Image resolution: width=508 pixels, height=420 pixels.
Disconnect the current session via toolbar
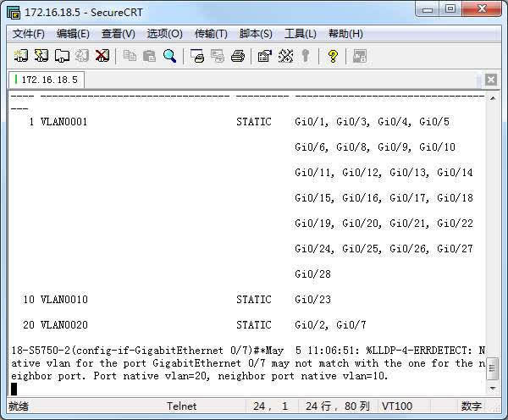click(102, 56)
